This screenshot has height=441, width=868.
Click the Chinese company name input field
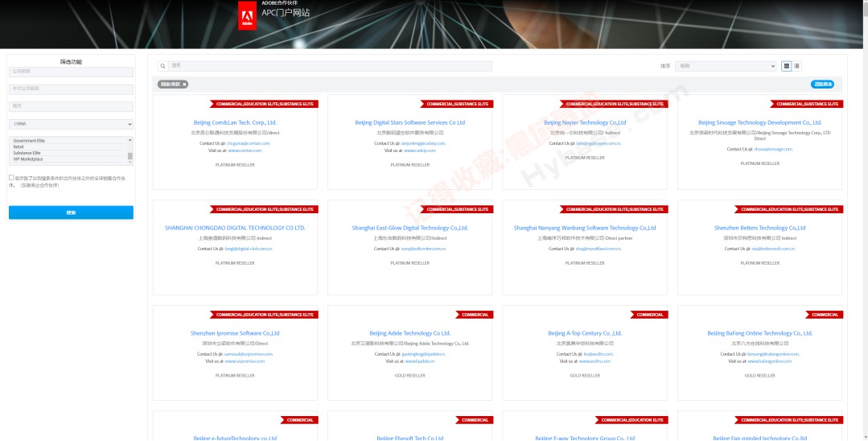tap(71, 89)
